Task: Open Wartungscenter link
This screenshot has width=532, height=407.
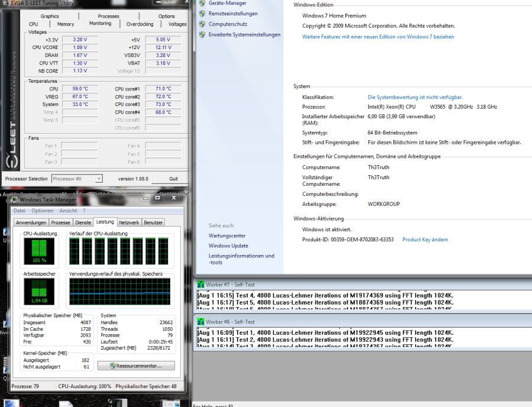Action: (227, 235)
